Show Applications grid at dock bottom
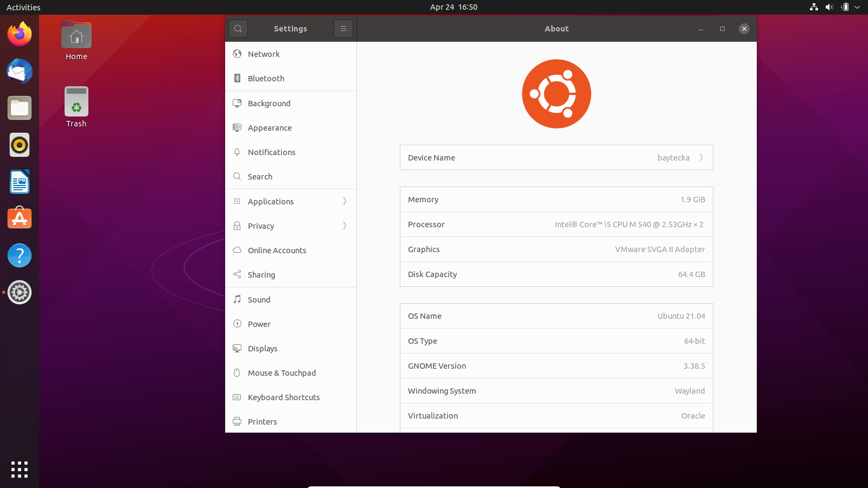This screenshot has height=488, width=868. click(20, 470)
